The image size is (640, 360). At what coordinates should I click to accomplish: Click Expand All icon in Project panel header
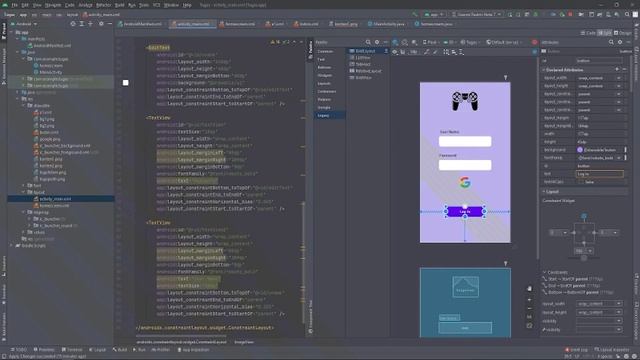tap(82, 24)
